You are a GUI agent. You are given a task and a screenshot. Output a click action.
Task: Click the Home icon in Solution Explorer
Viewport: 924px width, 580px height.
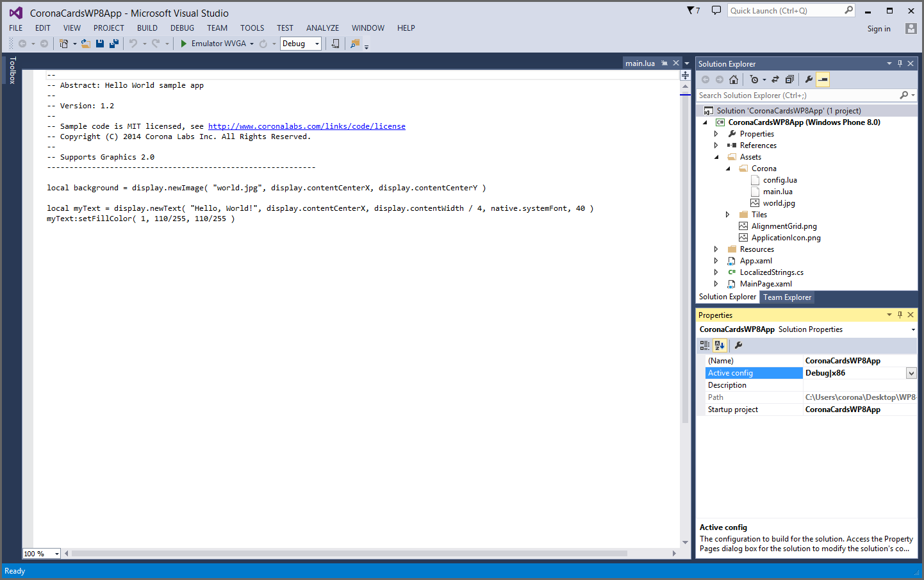coord(734,79)
